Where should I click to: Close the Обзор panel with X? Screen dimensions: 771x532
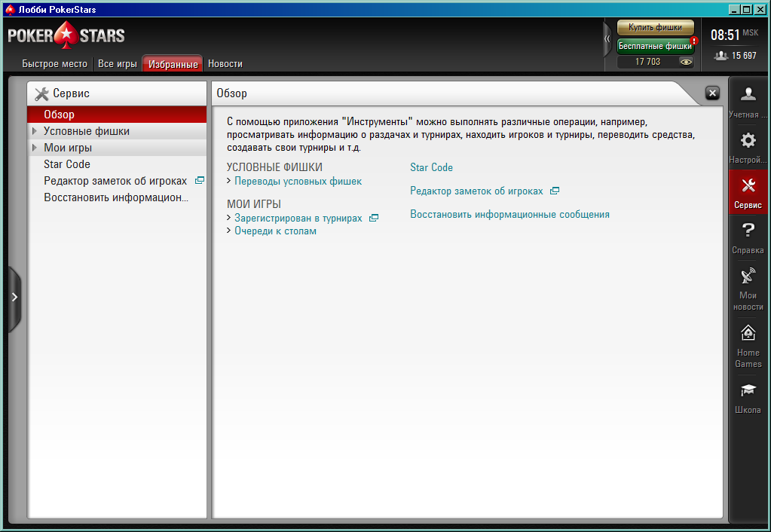click(x=712, y=93)
